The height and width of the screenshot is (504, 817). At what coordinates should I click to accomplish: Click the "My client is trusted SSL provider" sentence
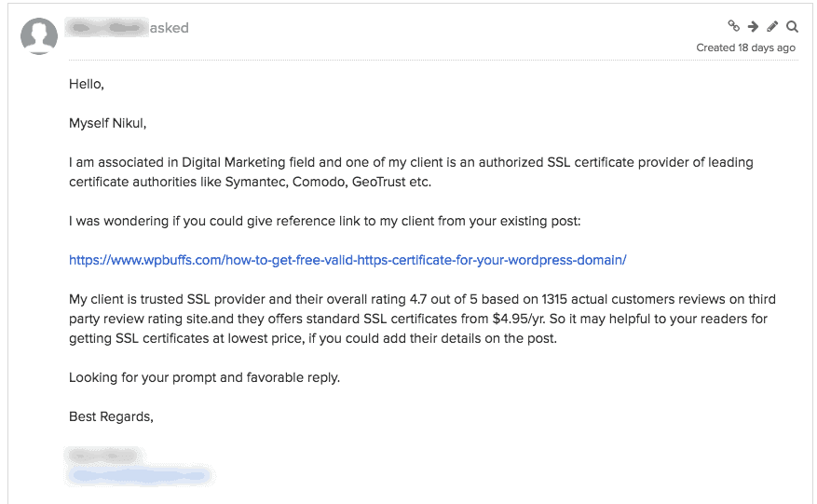point(422,319)
